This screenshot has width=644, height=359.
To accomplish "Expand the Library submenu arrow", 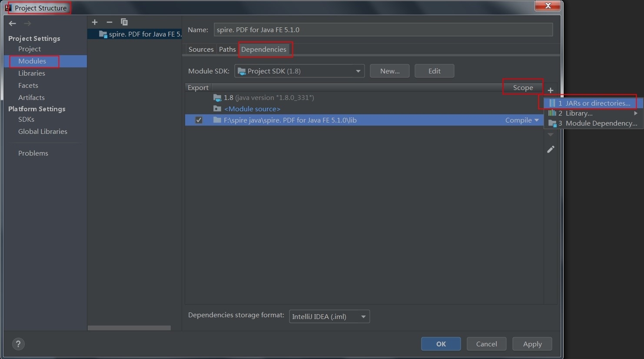I will click(636, 113).
